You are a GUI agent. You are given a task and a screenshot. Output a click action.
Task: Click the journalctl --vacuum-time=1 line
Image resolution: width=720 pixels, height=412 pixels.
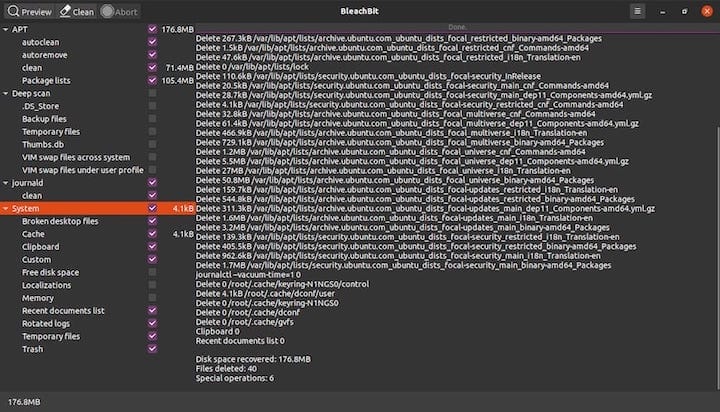coord(248,275)
